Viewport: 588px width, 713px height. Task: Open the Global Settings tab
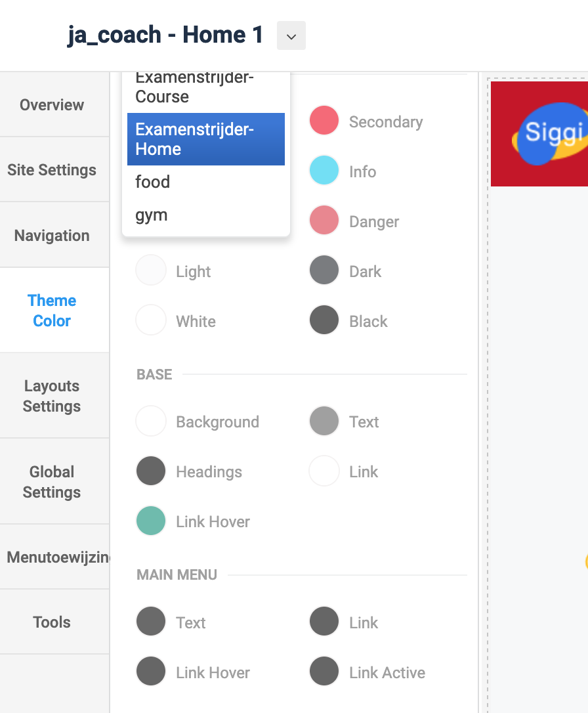[52, 482]
